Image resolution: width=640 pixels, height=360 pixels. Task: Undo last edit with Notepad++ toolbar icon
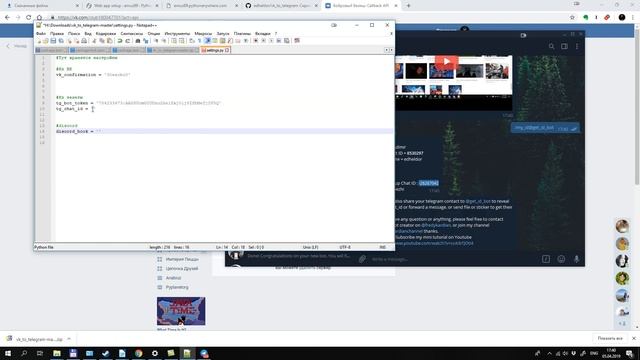(119, 41)
